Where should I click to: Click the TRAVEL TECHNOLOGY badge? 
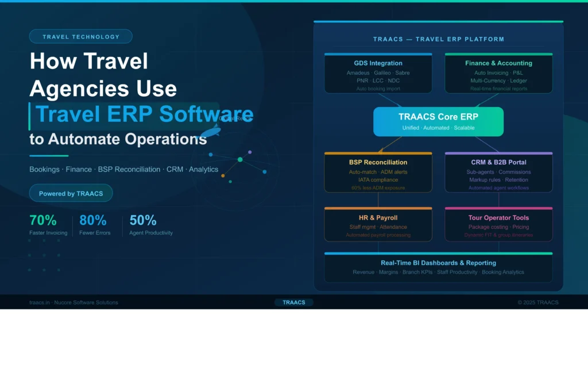[80, 36]
